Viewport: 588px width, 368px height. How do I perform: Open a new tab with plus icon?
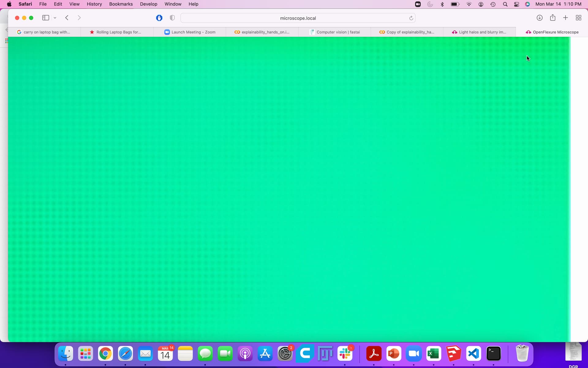pos(565,18)
